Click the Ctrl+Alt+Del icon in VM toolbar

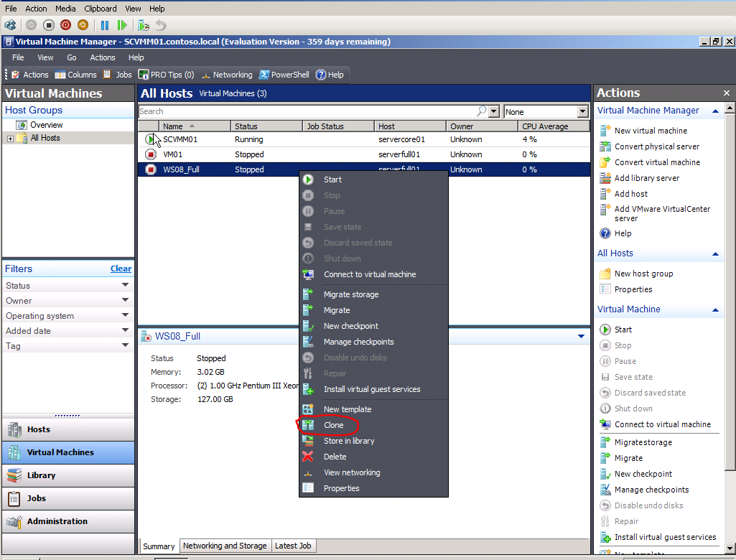point(10,25)
